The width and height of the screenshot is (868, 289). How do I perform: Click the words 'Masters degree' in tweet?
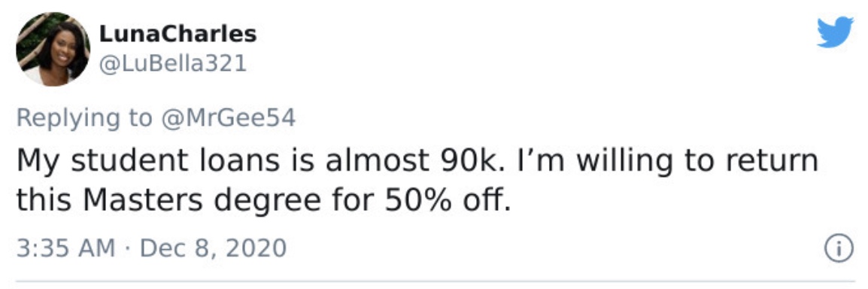[x=198, y=202]
